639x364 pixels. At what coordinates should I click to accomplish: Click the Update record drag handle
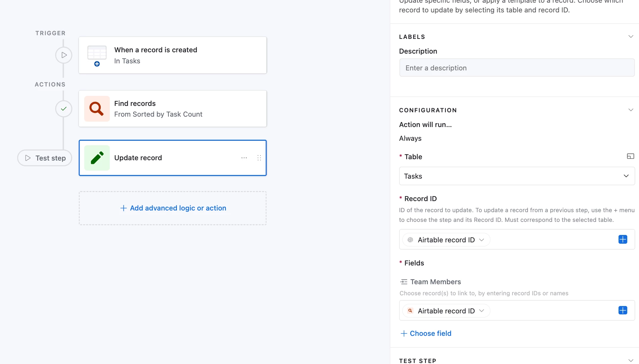point(259,158)
